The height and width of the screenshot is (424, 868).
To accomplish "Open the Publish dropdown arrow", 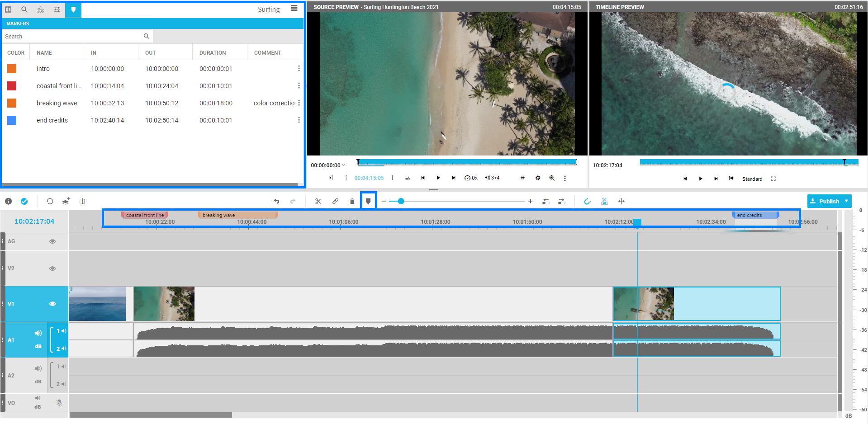I will (x=846, y=201).
